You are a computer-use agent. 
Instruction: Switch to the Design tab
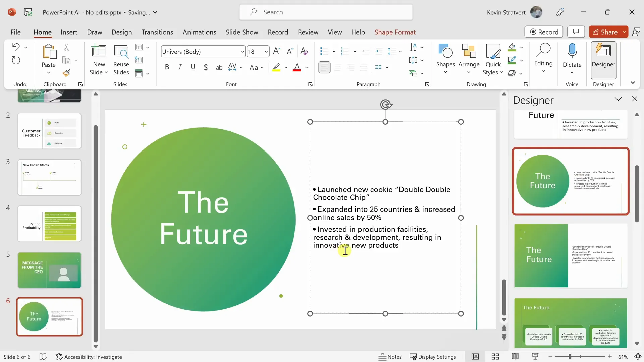click(x=121, y=32)
